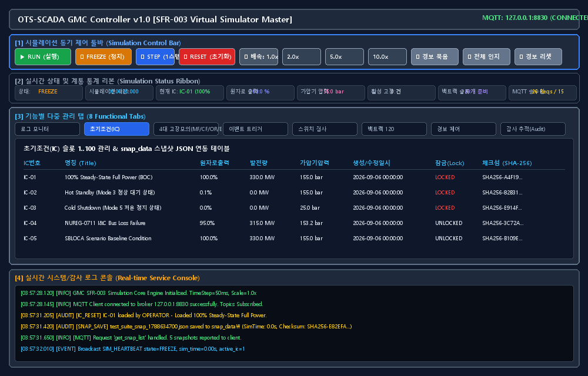Select 2.0x speed button
Viewport: 588px width, 376px height.
(302, 57)
